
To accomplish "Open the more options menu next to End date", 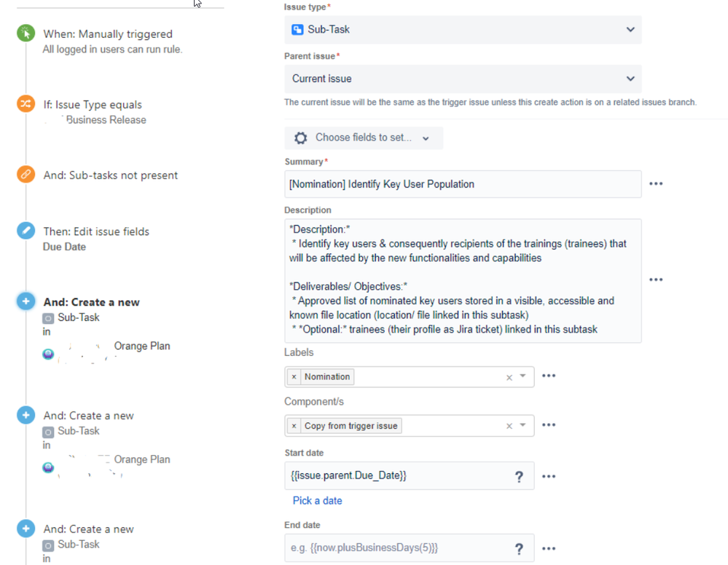I will 549,549.
